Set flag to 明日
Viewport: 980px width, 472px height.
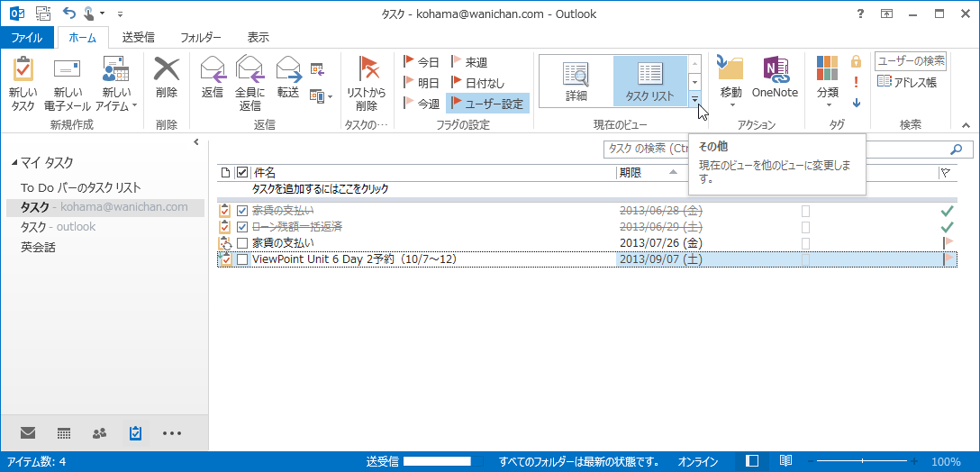point(422,83)
